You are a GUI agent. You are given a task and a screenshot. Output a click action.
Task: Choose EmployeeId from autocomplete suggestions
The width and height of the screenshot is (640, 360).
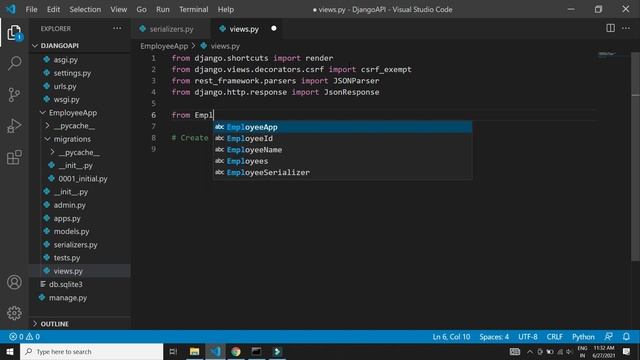point(342,138)
